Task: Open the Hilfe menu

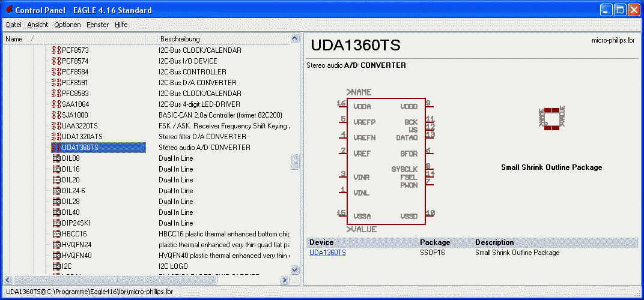Action: 121,25
